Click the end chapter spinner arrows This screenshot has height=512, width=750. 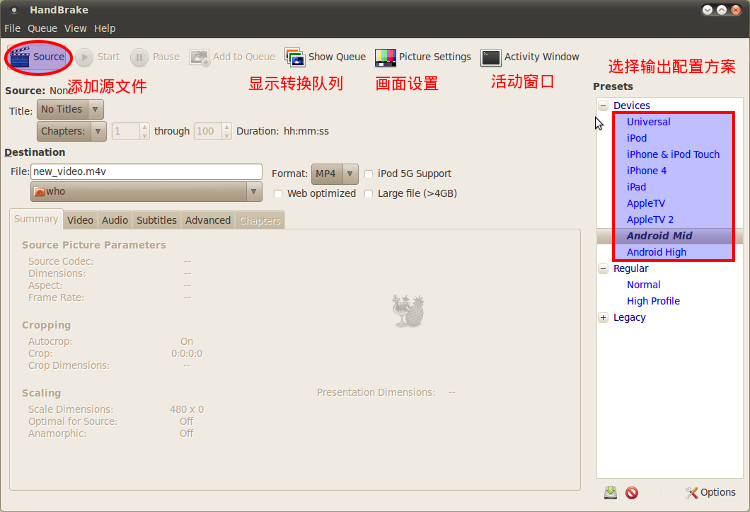pos(227,131)
